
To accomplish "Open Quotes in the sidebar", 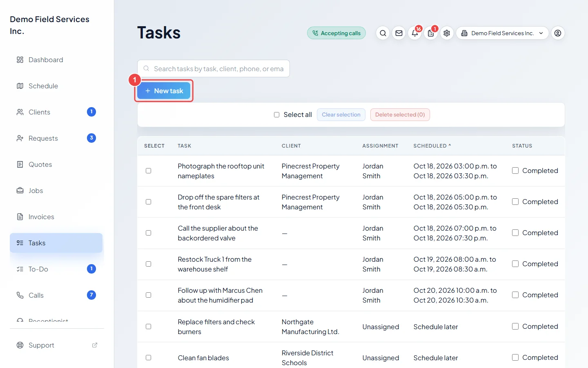I will tap(56, 164).
